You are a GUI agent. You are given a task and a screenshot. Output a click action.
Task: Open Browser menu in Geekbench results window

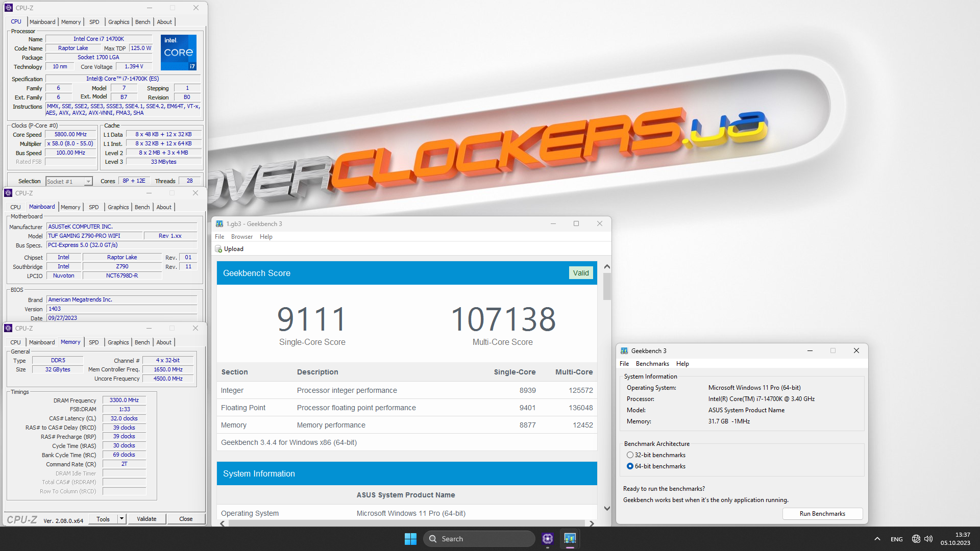point(242,237)
